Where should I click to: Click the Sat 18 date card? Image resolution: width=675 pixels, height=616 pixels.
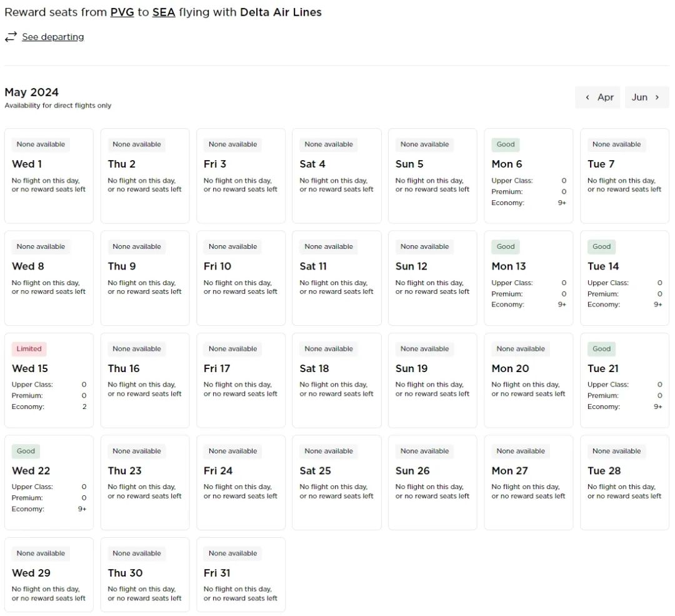336,380
